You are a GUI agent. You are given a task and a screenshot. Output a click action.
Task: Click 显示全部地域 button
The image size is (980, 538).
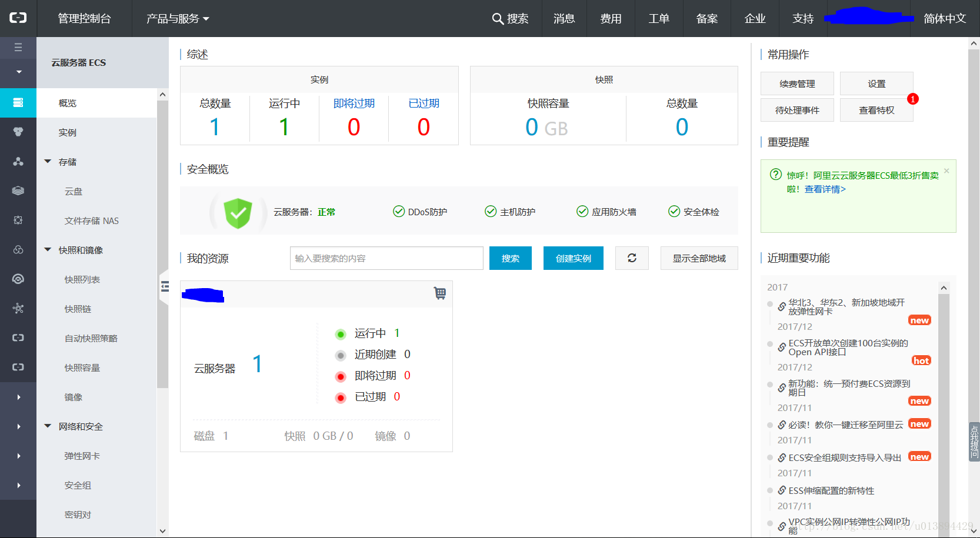[x=699, y=258]
